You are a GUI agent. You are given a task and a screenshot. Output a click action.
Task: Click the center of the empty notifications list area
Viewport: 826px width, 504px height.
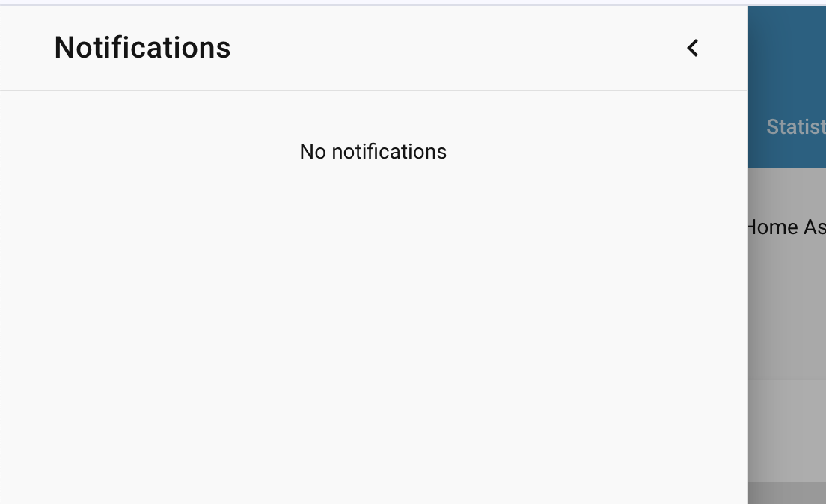click(x=373, y=299)
